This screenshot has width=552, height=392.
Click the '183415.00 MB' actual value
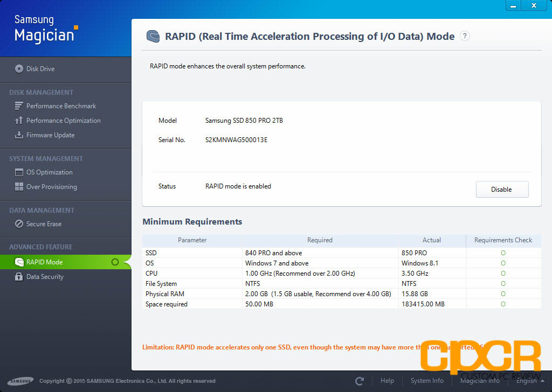(423, 304)
